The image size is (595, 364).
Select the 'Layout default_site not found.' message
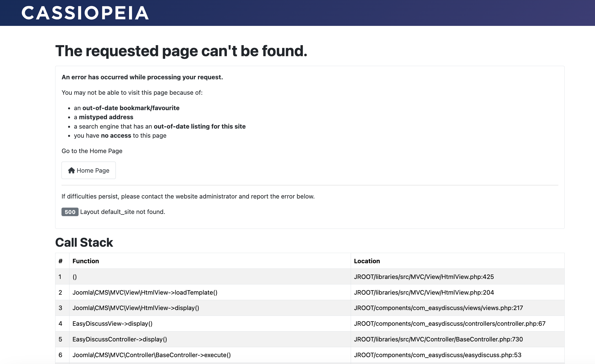[123, 212]
